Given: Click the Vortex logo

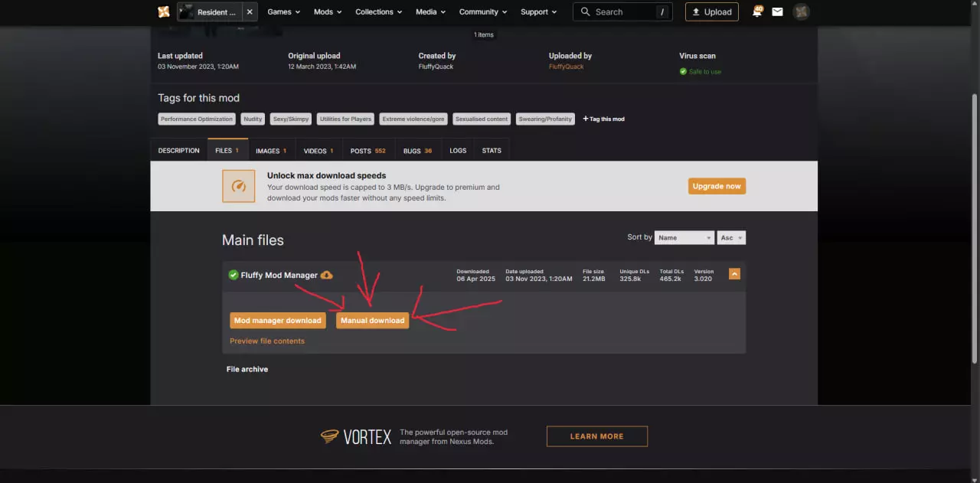Looking at the screenshot, I should click(356, 436).
